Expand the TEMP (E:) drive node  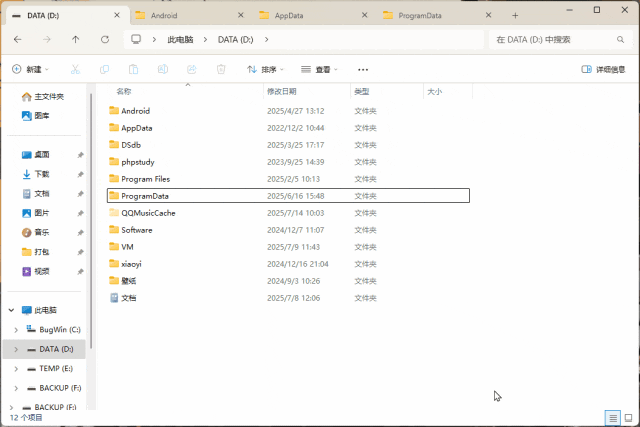[16, 369]
